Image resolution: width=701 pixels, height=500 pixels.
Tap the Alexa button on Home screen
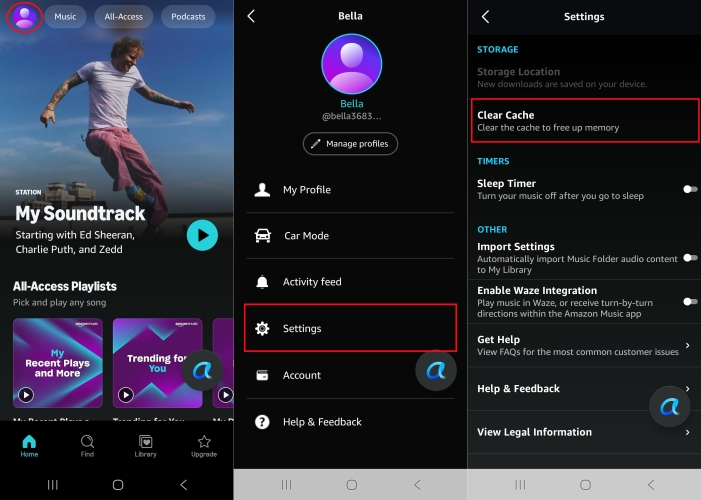pos(202,370)
